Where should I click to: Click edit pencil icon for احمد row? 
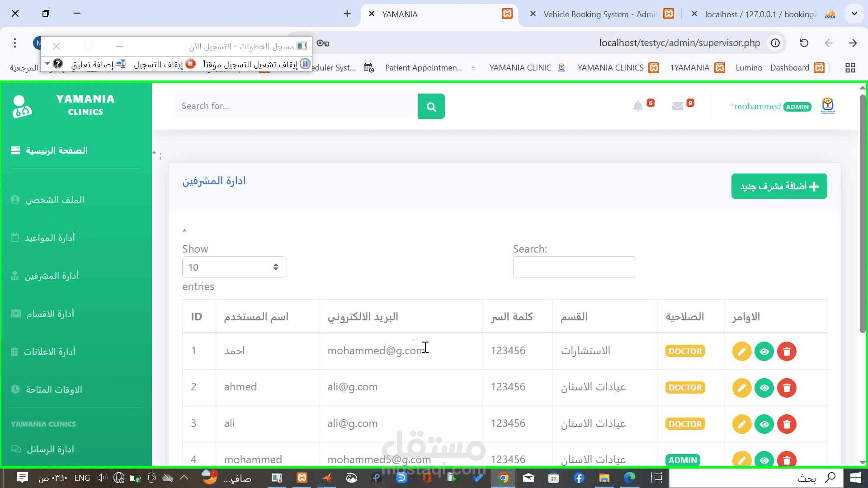tap(741, 352)
